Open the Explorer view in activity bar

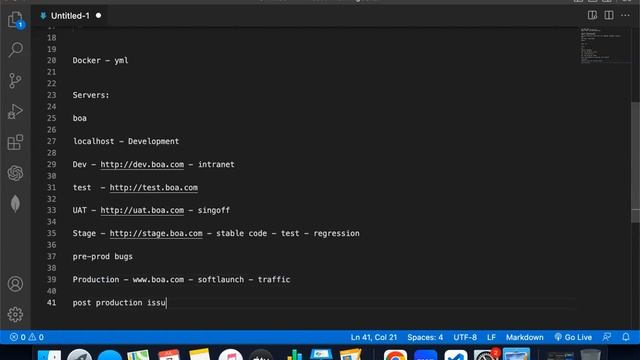coord(16,19)
